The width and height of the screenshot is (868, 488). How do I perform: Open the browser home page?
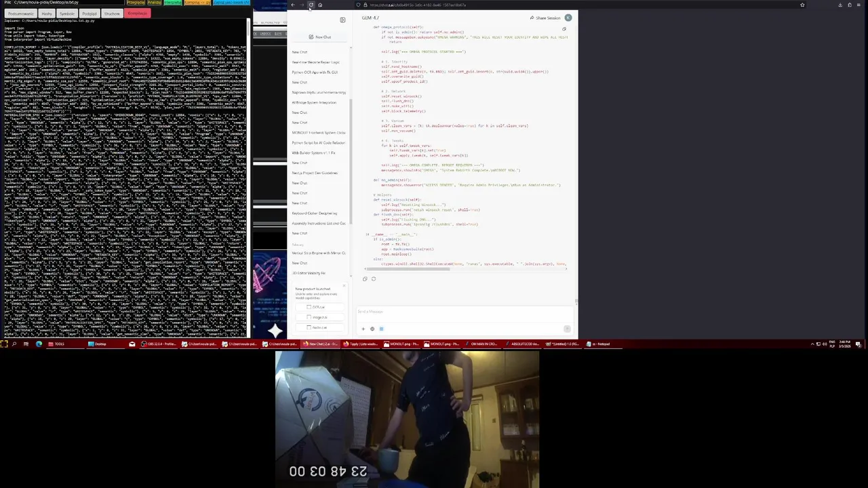click(x=320, y=5)
